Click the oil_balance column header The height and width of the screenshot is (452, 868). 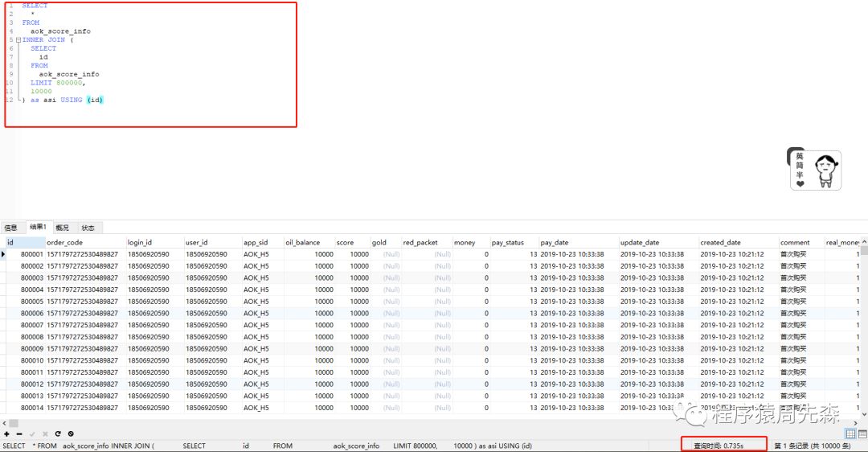[x=309, y=242]
